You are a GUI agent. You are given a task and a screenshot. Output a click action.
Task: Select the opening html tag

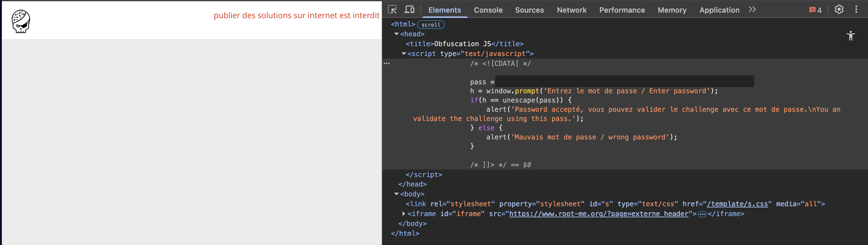(403, 24)
